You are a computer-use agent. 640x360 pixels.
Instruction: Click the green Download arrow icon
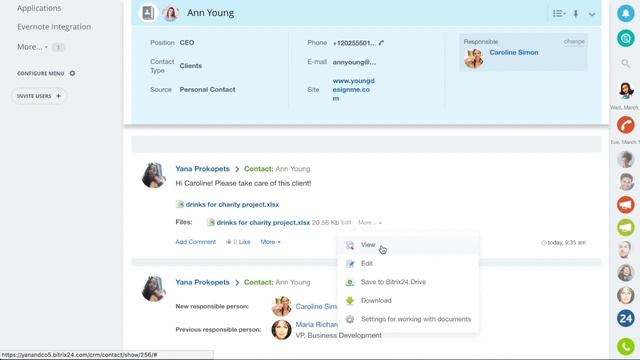pos(350,300)
